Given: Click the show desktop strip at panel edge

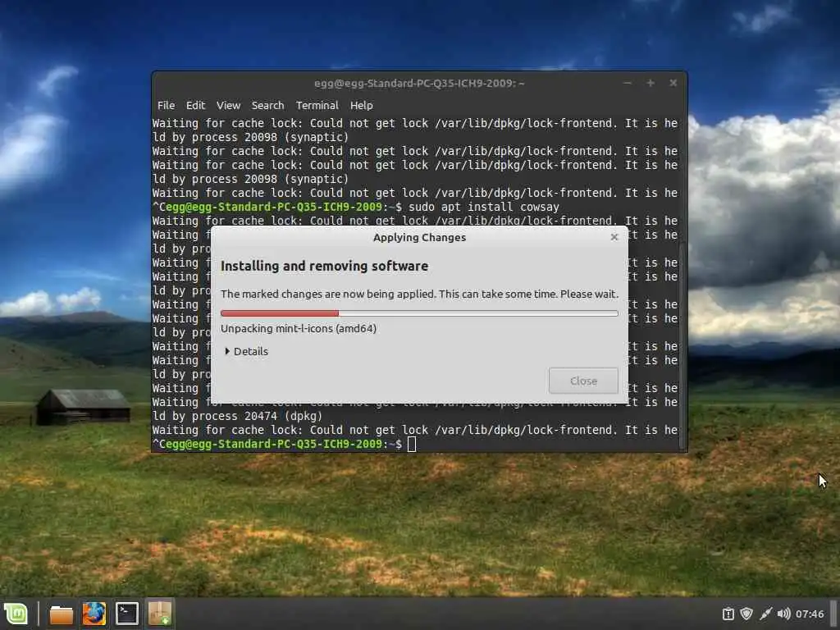Looking at the screenshot, I should [x=834, y=614].
